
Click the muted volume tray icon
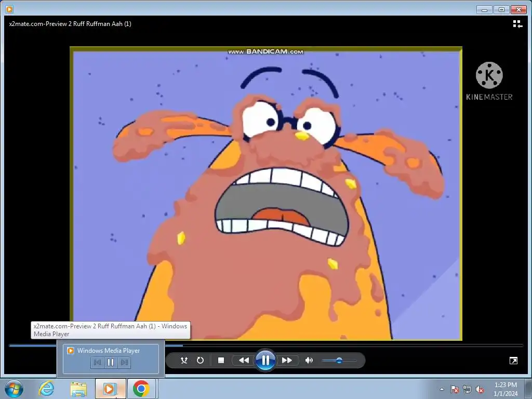480,389
